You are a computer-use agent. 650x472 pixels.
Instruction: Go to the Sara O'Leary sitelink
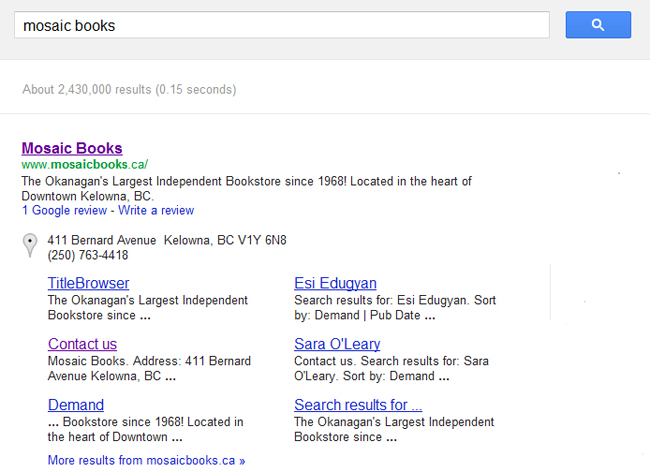(x=337, y=344)
